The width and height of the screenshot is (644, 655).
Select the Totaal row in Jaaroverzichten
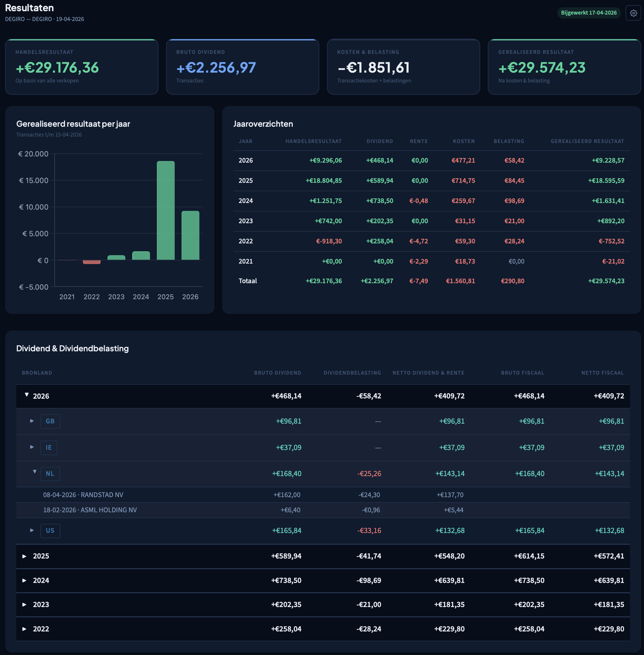pos(429,281)
